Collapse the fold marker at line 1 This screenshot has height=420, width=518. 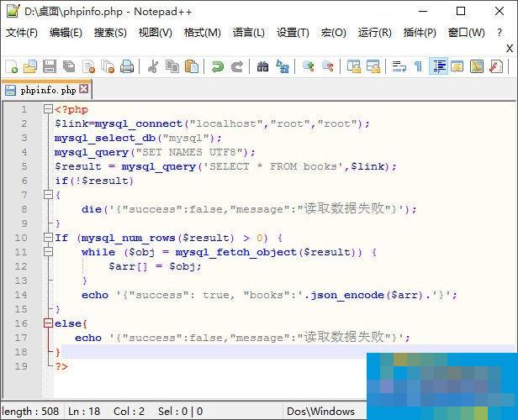[x=47, y=109]
